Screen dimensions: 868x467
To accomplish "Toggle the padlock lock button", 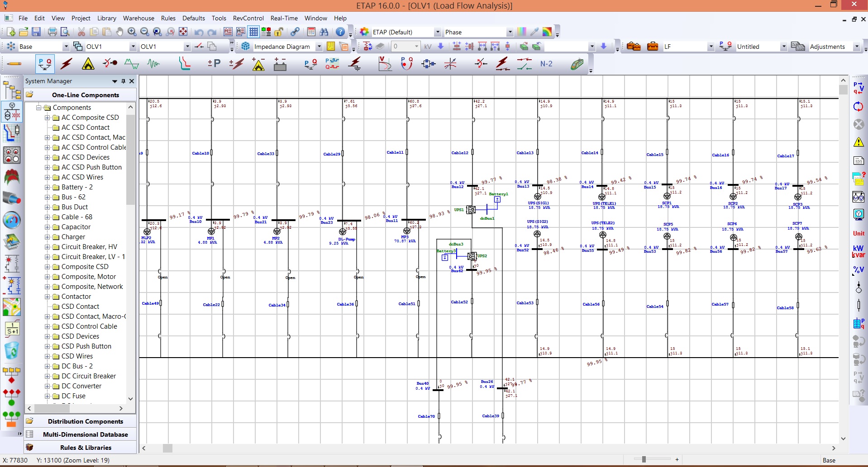I will [279, 32].
